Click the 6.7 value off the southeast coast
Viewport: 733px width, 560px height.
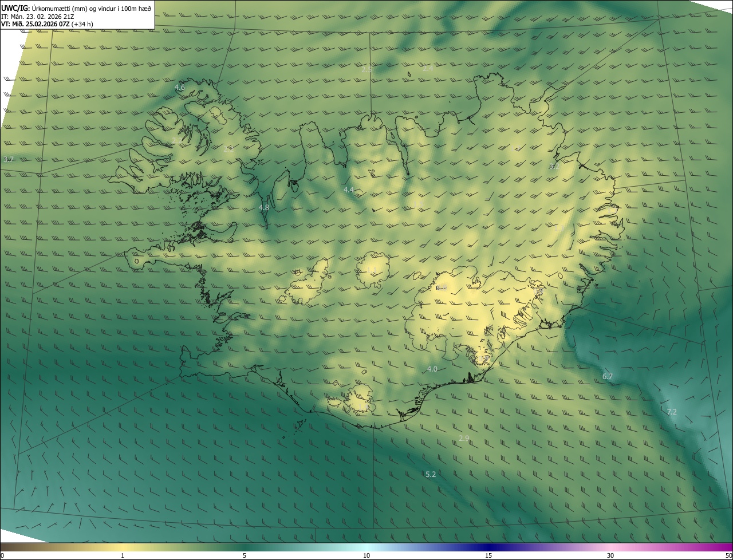click(x=608, y=376)
